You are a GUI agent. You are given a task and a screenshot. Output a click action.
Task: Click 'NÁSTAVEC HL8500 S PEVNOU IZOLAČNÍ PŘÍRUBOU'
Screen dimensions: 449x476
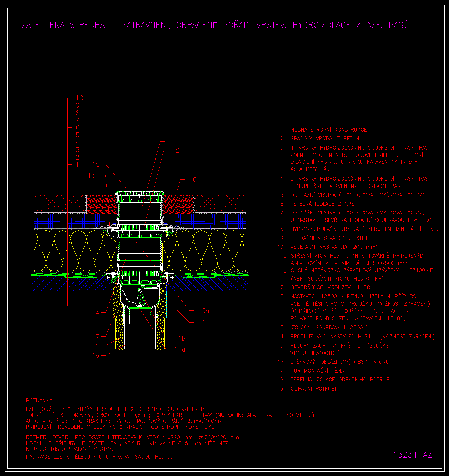coord(355,297)
